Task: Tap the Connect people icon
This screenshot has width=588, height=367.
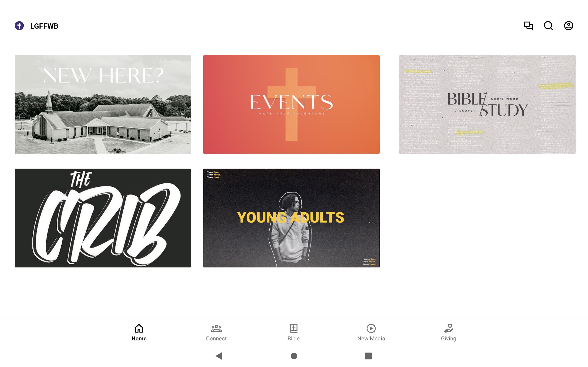Action: [x=216, y=328]
